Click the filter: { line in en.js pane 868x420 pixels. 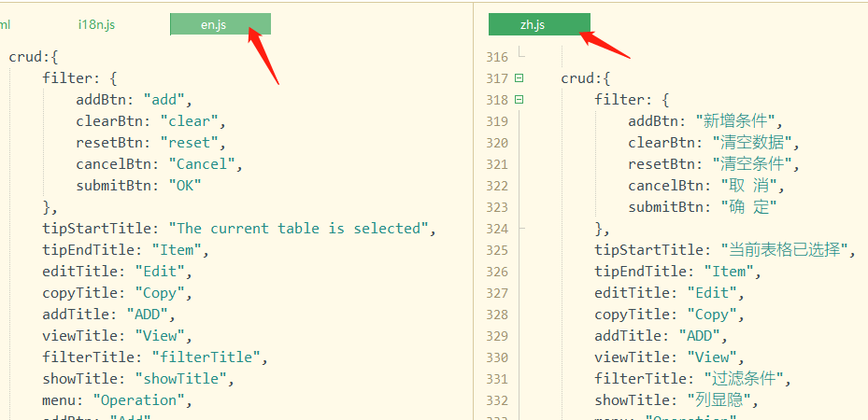79,78
